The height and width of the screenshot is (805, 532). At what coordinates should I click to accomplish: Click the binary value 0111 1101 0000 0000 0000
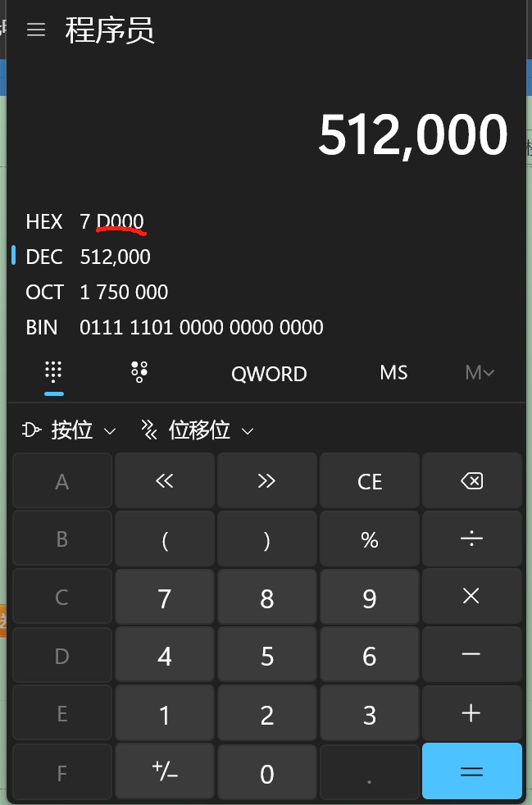point(202,327)
